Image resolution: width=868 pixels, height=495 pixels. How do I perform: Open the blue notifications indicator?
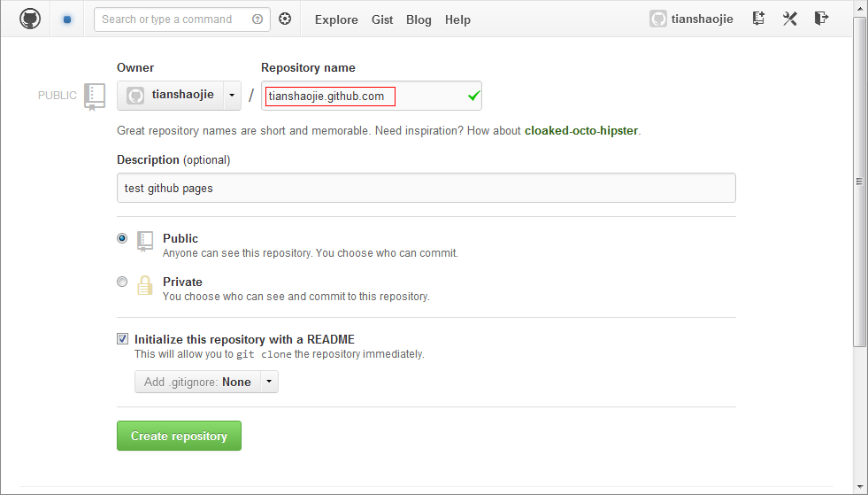click(x=66, y=19)
